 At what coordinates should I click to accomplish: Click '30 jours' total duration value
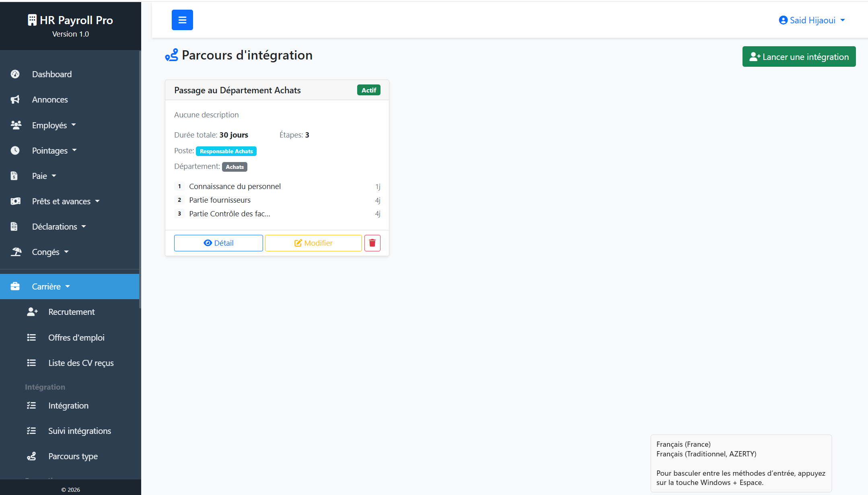coord(234,135)
